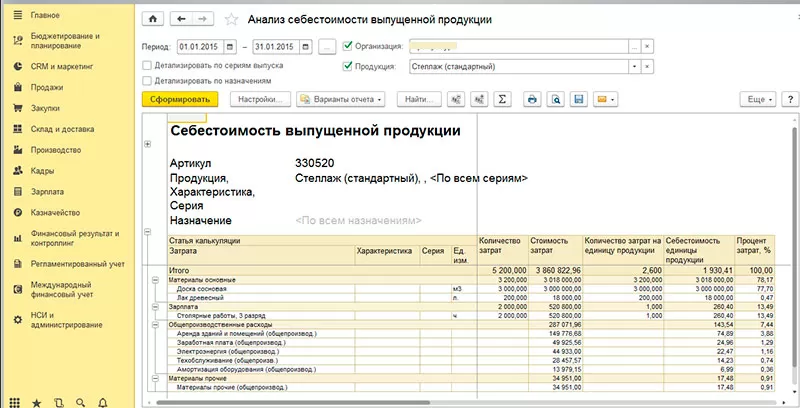Open print preview icon

pyautogui.click(x=555, y=100)
